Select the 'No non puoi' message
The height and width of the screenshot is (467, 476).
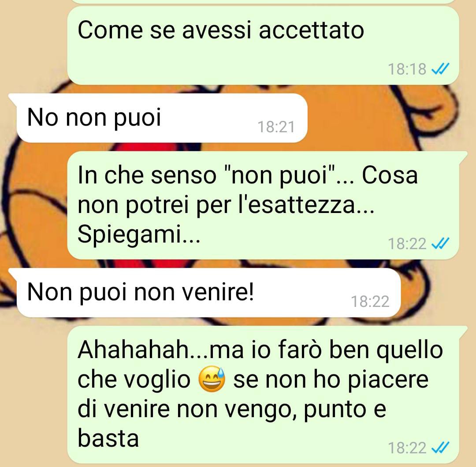(x=162, y=118)
